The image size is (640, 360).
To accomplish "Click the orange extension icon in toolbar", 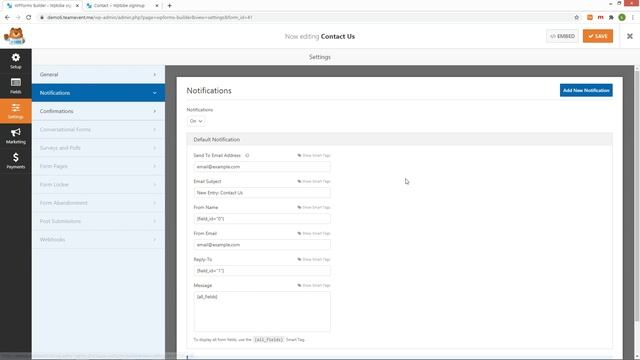I will [x=589, y=18].
